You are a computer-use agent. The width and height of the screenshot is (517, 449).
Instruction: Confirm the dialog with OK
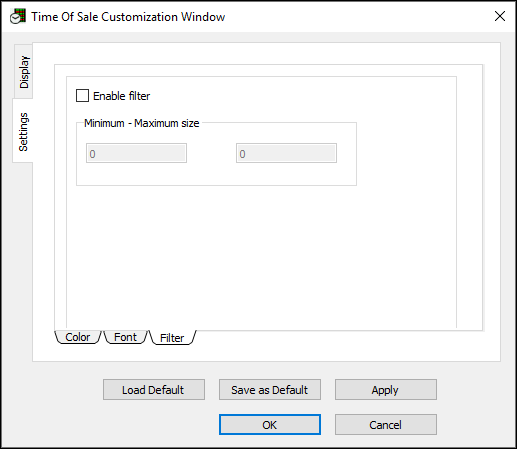click(x=270, y=425)
